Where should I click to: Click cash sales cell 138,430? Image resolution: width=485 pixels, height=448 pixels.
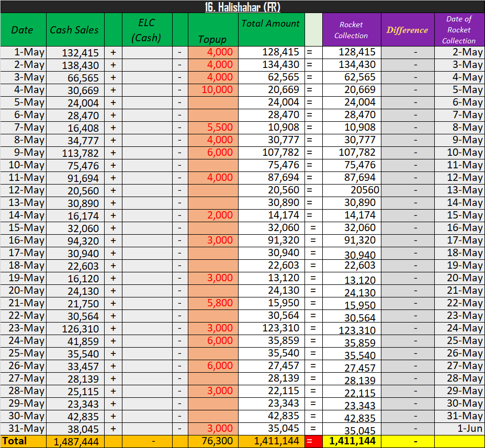tap(75, 65)
